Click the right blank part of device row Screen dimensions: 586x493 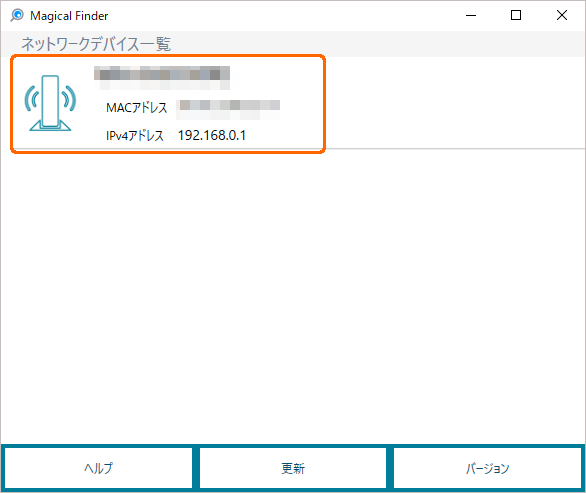[x=455, y=103]
